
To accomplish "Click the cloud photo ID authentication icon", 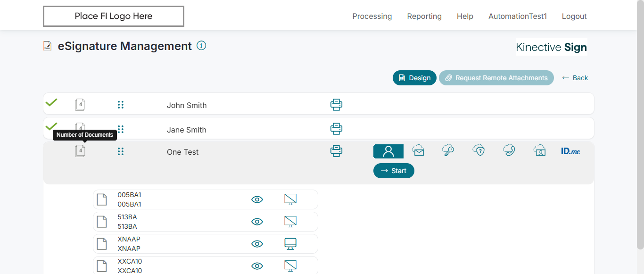I will point(540,151).
